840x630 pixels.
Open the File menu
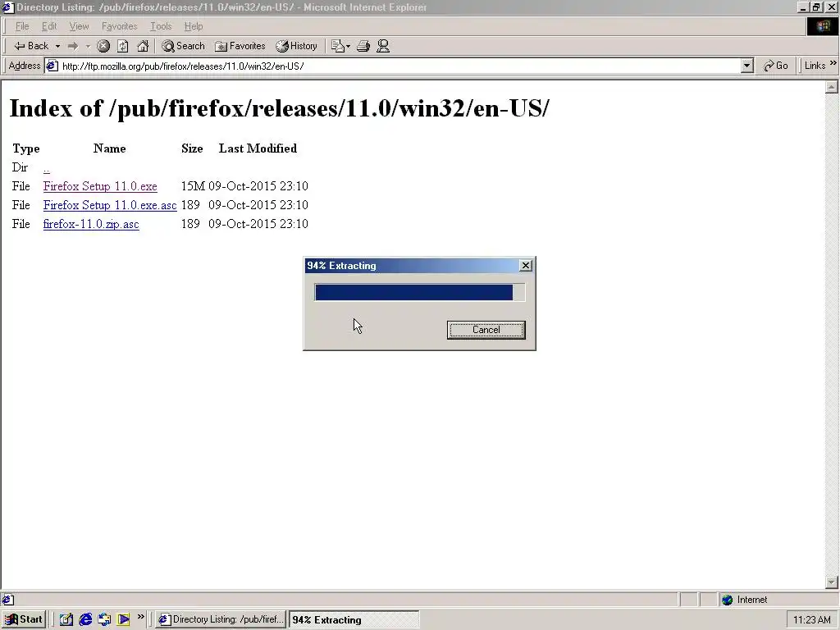coord(22,26)
